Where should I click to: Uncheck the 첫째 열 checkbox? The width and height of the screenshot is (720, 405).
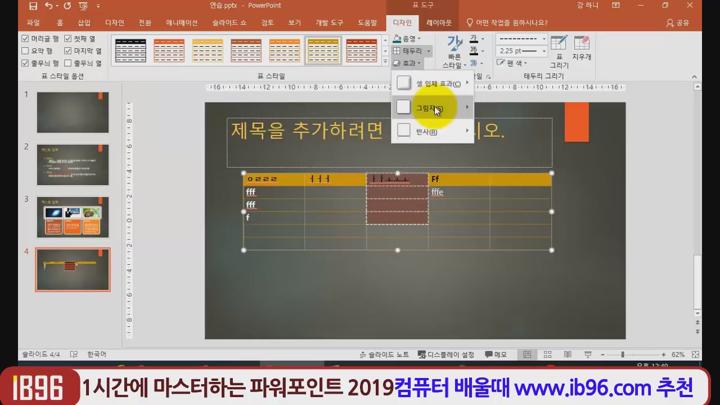tap(68, 39)
